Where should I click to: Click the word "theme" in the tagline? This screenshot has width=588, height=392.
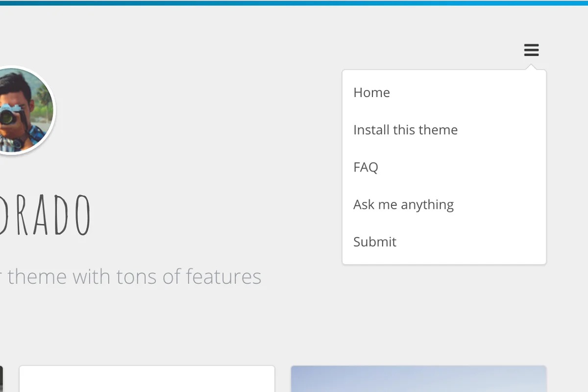[38, 277]
